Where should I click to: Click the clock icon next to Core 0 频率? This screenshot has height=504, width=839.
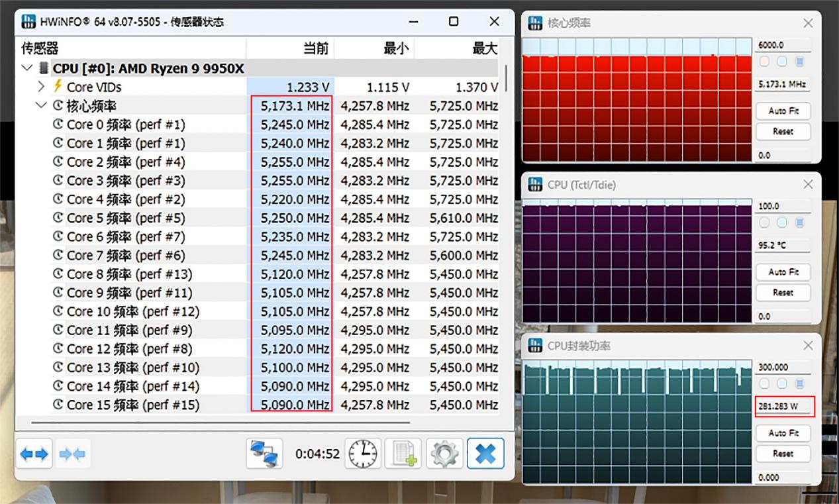pos(59,124)
